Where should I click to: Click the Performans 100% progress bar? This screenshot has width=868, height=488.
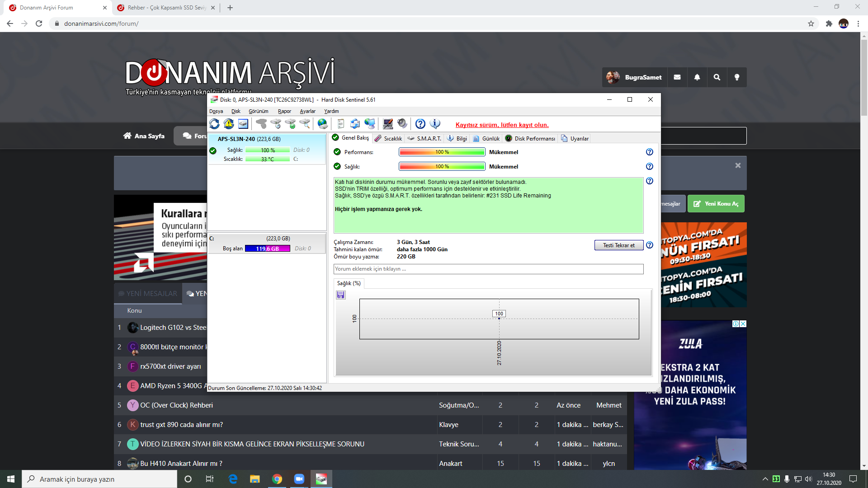coord(442,152)
